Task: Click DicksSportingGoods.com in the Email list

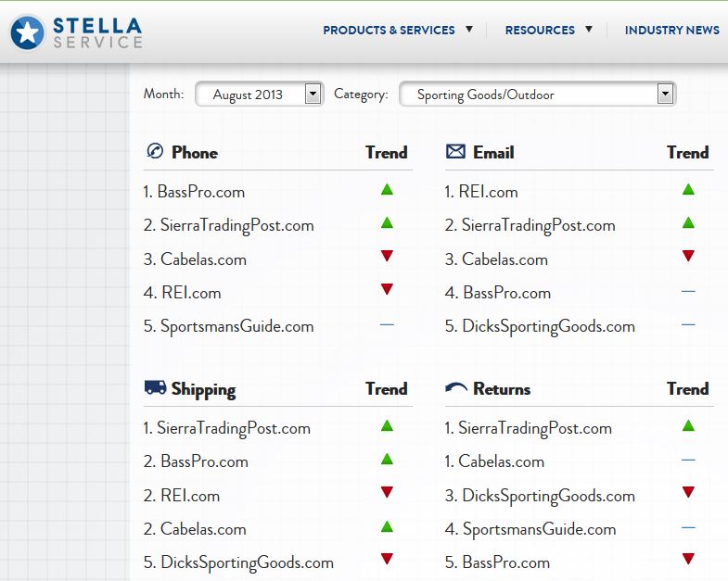Action: point(547,326)
